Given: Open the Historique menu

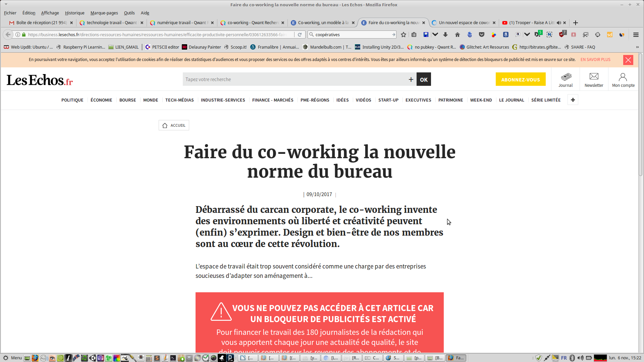Looking at the screenshot, I should pyautogui.click(x=74, y=13).
